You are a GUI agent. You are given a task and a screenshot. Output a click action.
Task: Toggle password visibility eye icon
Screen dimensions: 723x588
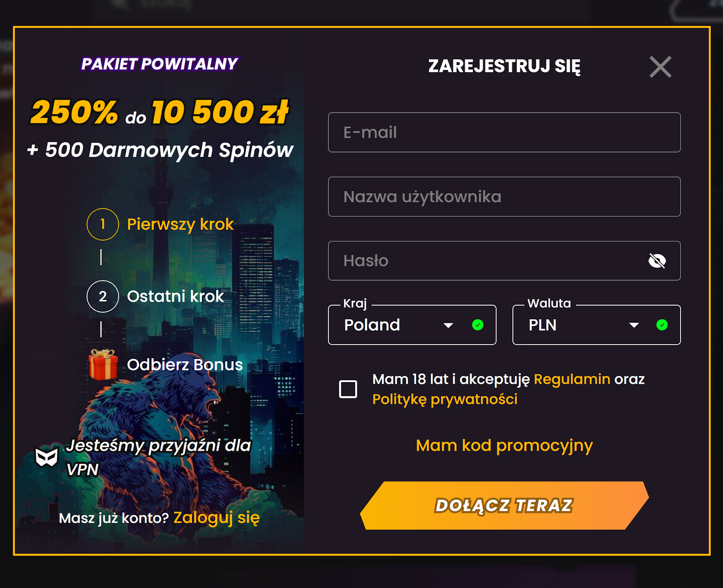657,261
